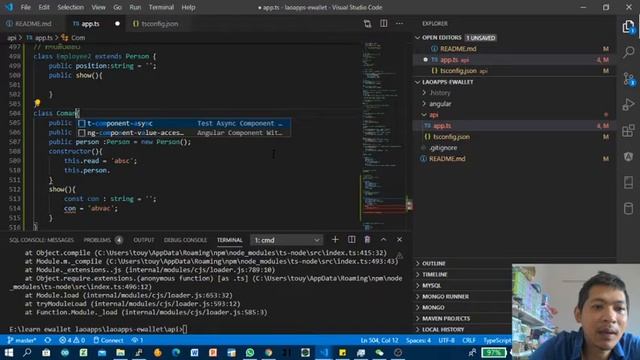Kill terminal with trash icon

(367, 240)
